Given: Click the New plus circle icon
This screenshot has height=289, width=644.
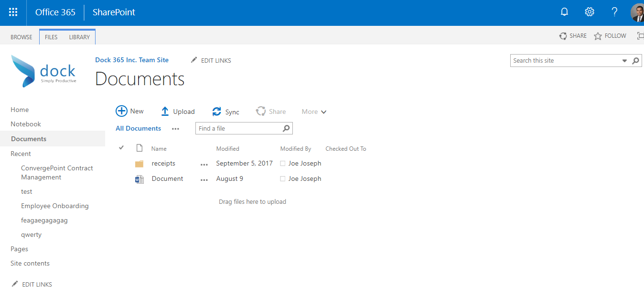Looking at the screenshot, I should pyautogui.click(x=121, y=111).
